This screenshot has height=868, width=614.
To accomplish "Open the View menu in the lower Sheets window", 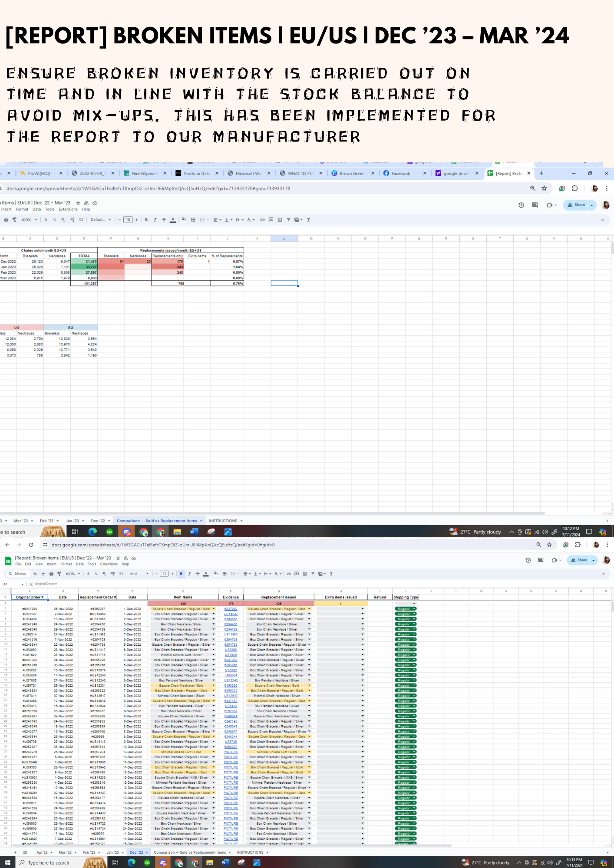I will click(39, 564).
